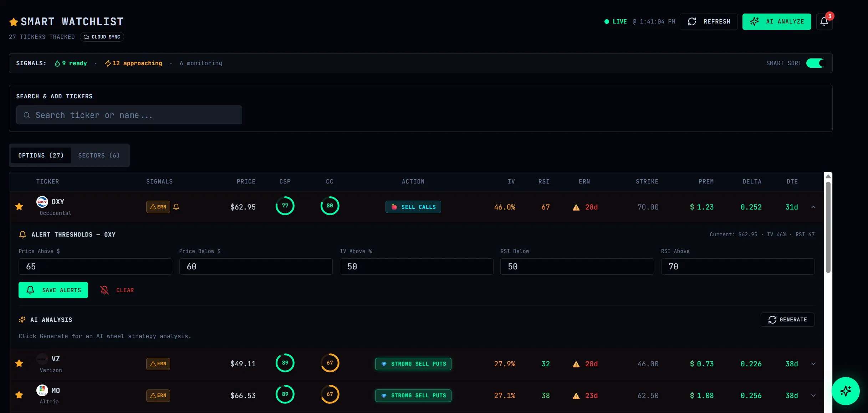
Task: Edit the Price Below $ field
Action: tap(256, 267)
